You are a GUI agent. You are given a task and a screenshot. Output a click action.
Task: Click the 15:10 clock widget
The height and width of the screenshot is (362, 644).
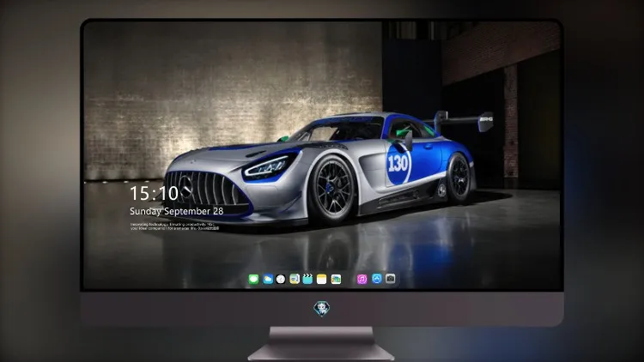click(154, 193)
